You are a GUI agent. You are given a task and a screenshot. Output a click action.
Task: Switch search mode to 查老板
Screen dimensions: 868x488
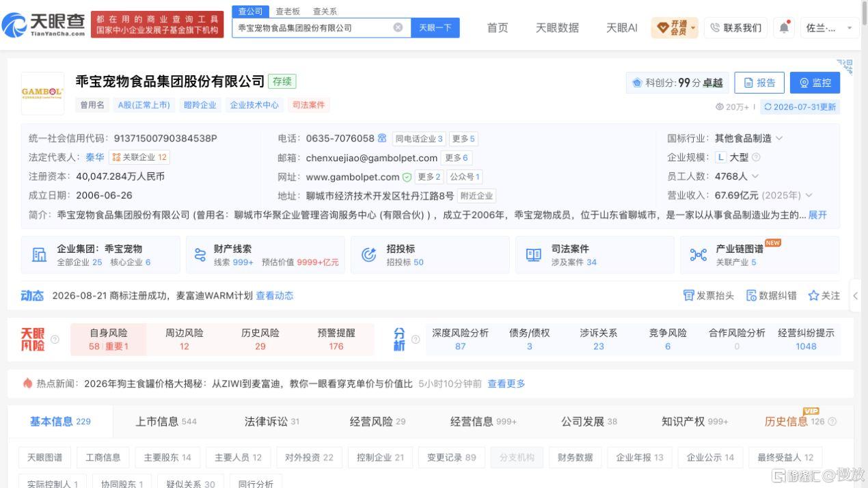coord(288,11)
